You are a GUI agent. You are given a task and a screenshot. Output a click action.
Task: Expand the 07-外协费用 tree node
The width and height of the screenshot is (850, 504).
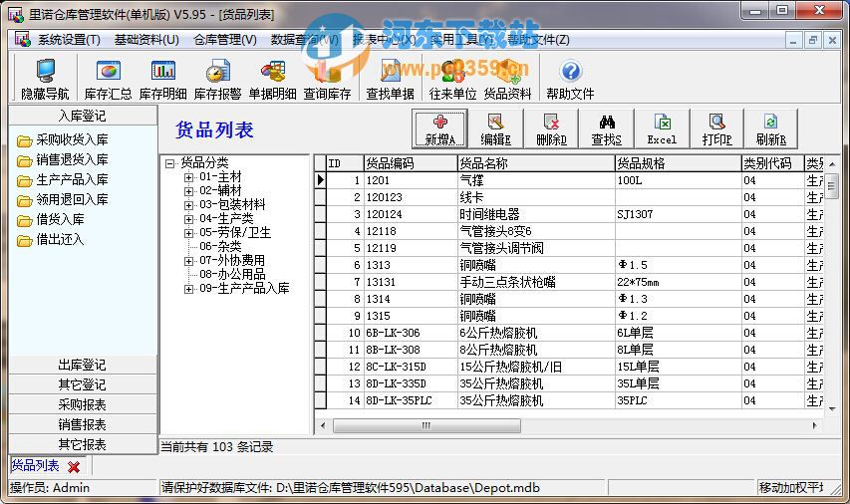[188, 261]
